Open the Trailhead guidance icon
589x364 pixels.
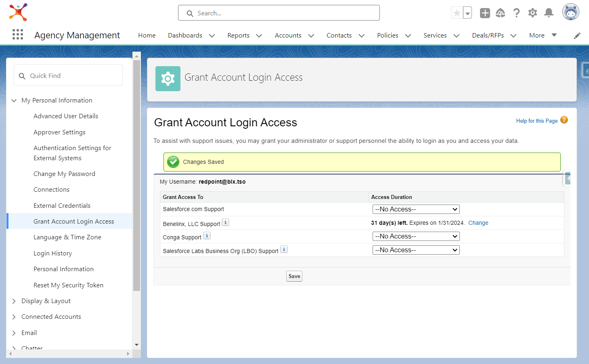pos(501,13)
